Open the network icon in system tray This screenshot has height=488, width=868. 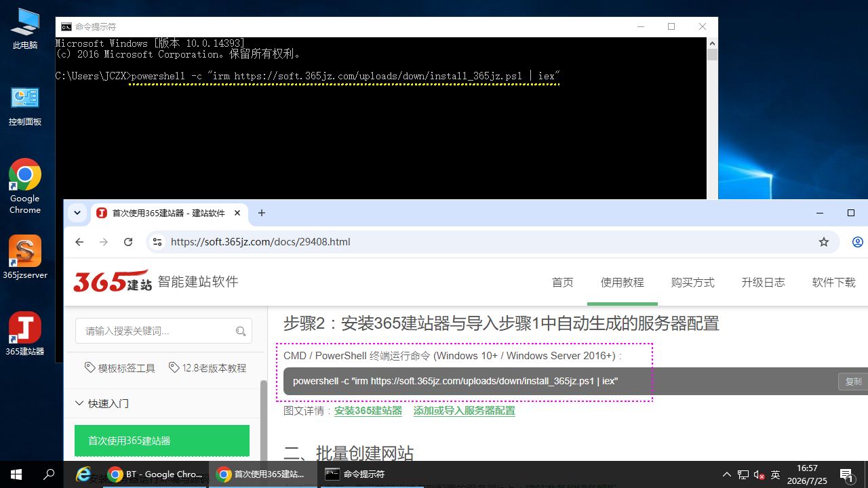tap(743, 474)
